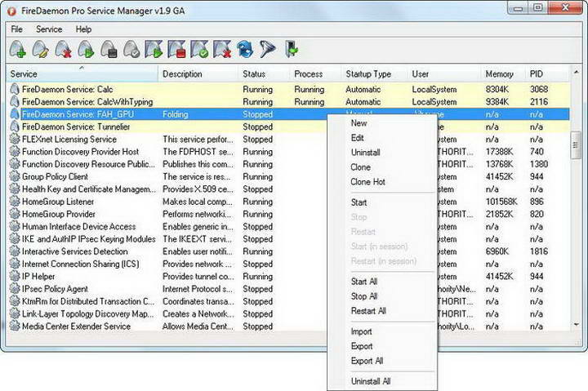Click the Uninstall service red X icon
This screenshot has width=588, height=391.
click(x=63, y=49)
